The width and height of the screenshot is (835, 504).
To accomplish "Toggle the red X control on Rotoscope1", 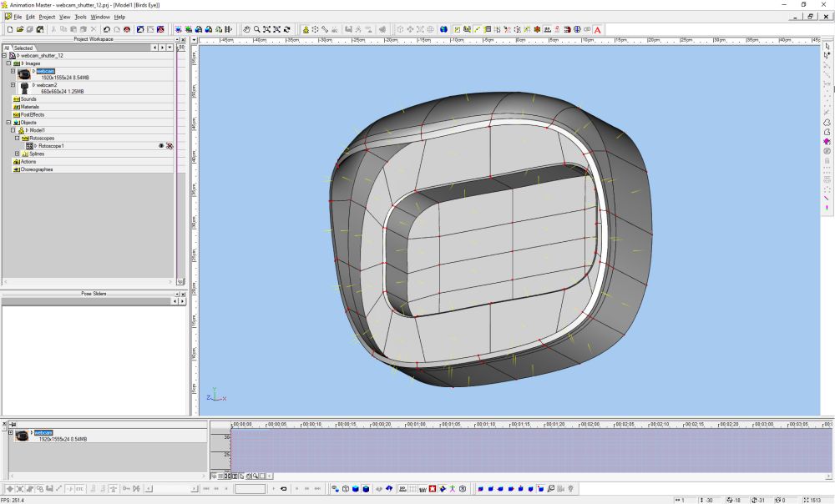I will coord(170,145).
